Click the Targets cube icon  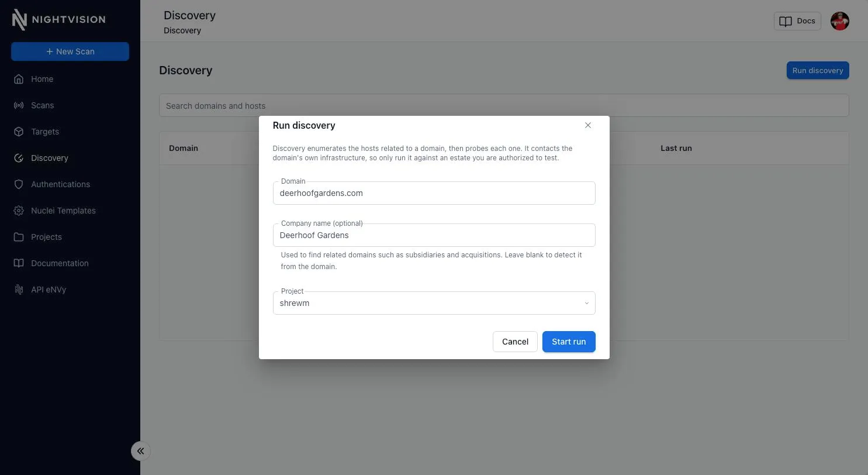[19, 132]
